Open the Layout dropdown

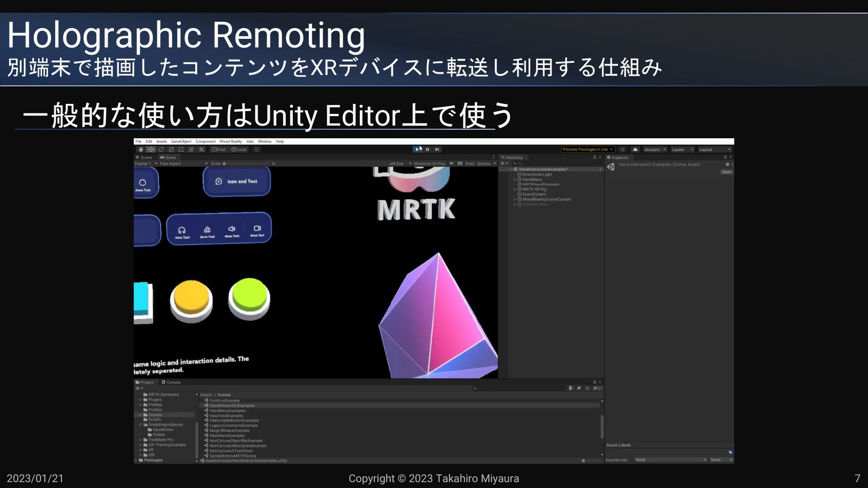coord(715,150)
